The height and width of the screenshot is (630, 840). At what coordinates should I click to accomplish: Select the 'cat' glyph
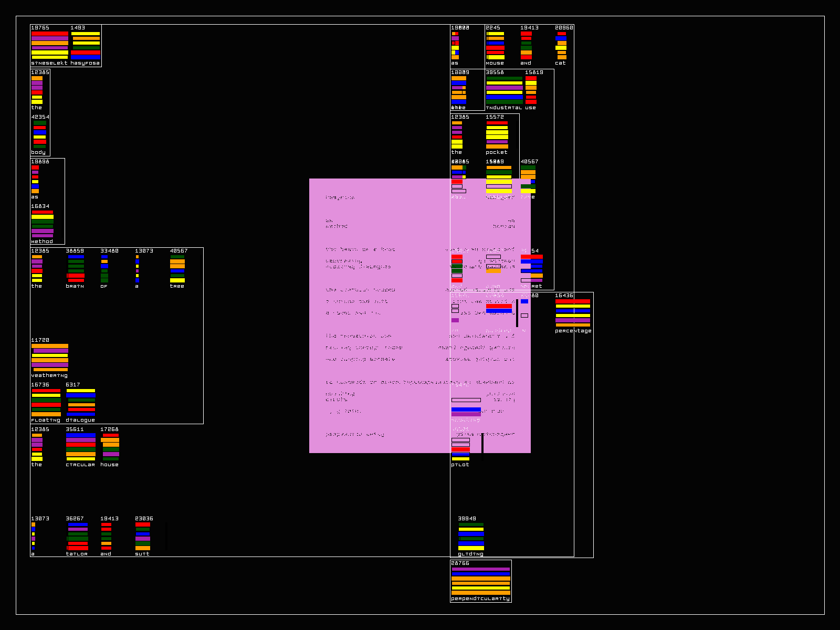561,45
